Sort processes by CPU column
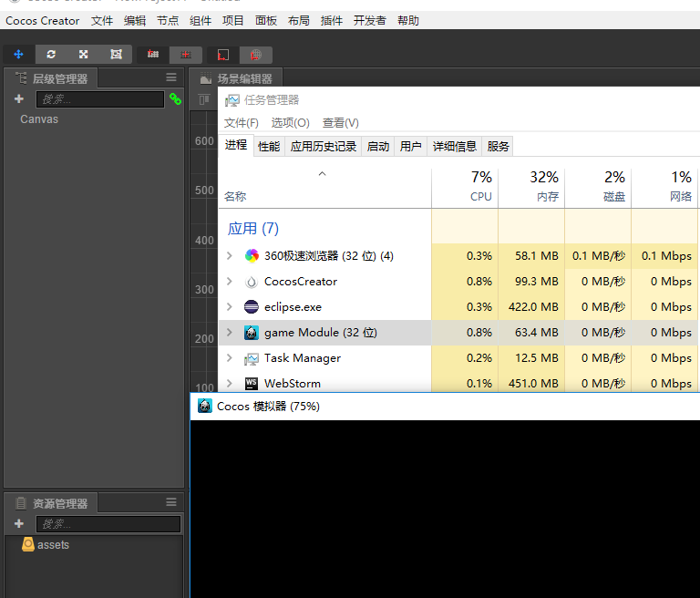This screenshot has width=700, height=598. tap(465, 188)
